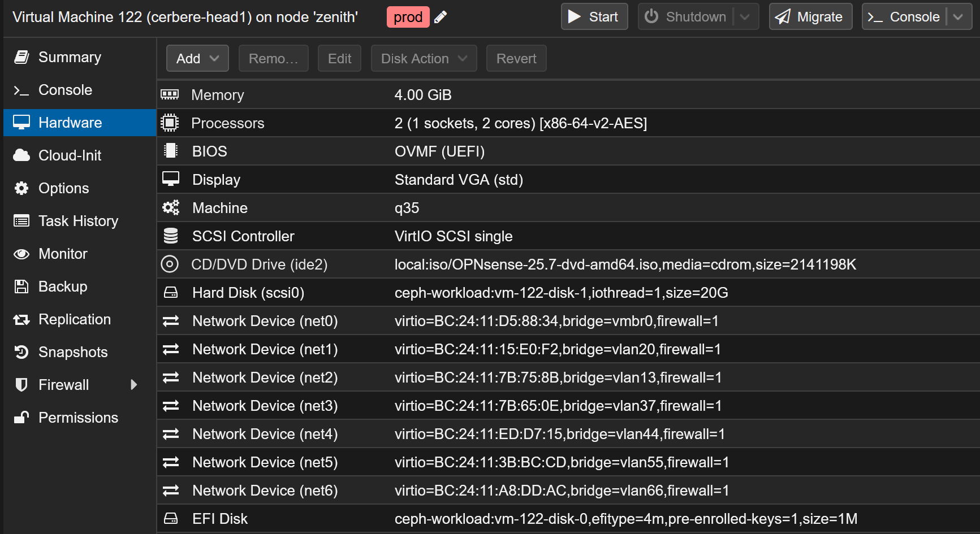Screen dimensions: 980x534
Task: Click the Display monitor icon
Action: coord(170,179)
